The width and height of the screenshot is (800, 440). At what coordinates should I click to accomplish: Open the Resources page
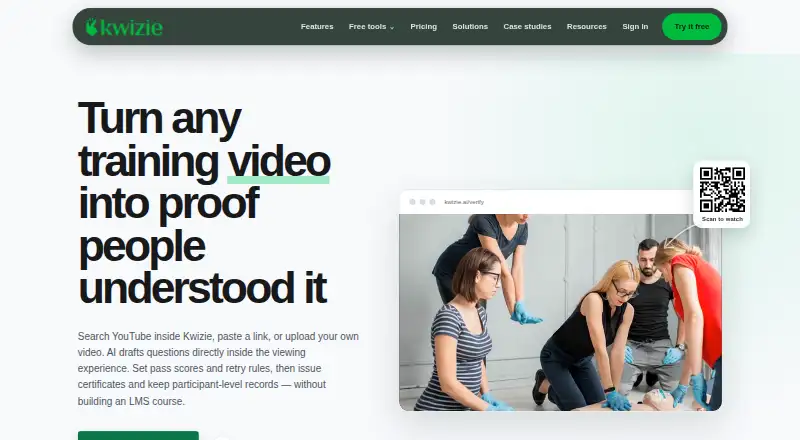point(586,27)
